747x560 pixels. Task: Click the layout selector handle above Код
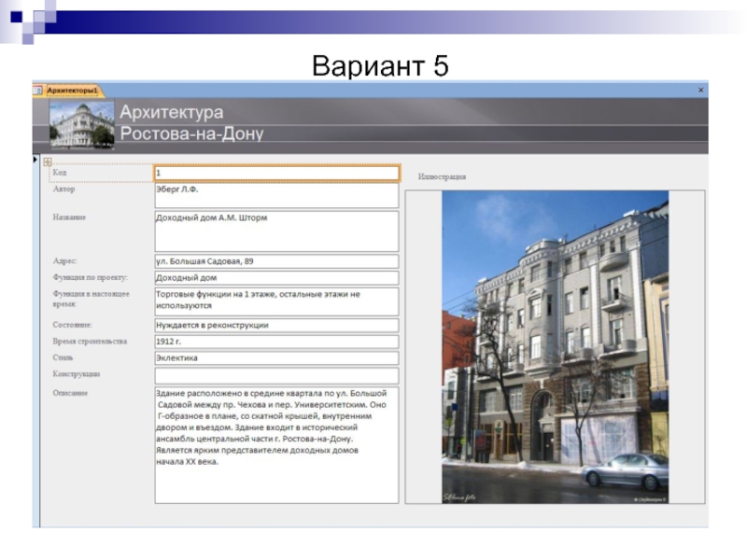tap(48, 162)
